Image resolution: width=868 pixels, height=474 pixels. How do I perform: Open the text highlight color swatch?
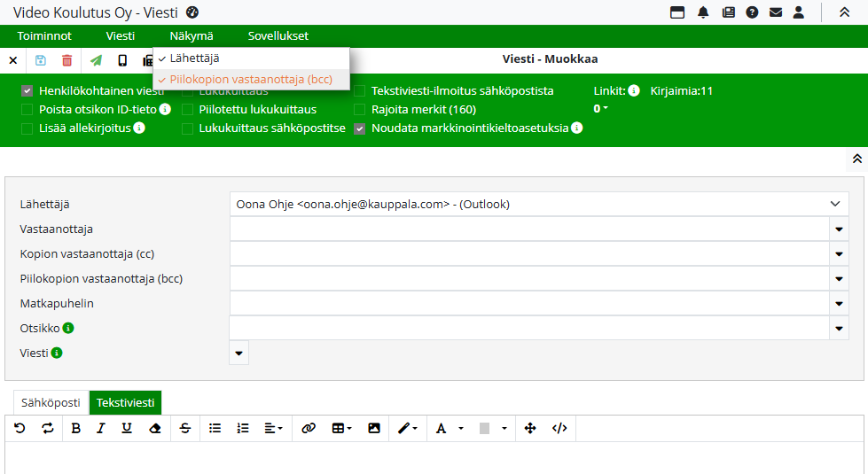coord(484,428)
